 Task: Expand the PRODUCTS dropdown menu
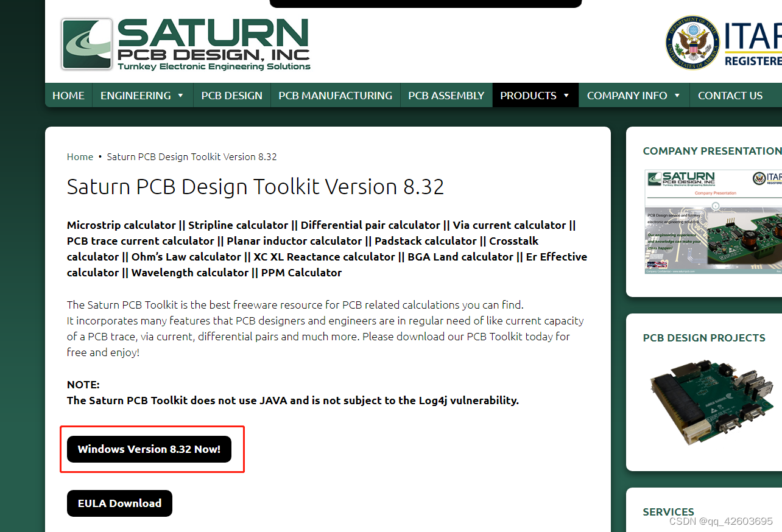click(534, 95)
